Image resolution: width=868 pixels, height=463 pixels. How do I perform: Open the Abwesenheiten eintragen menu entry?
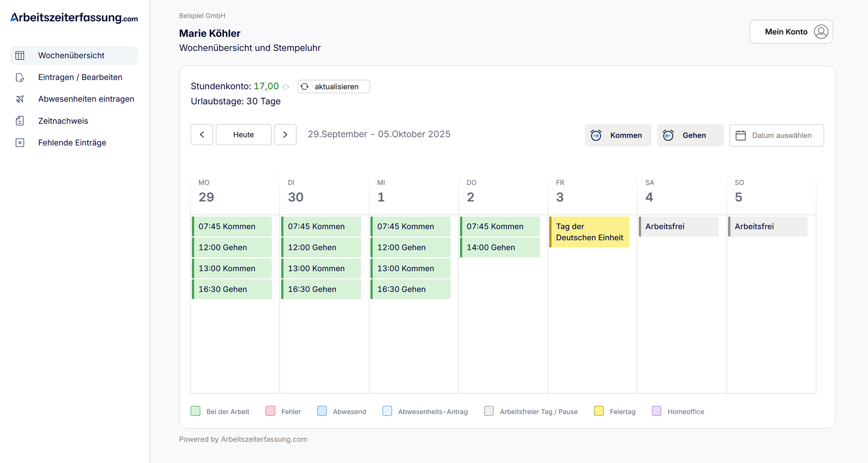pos(86,99)
